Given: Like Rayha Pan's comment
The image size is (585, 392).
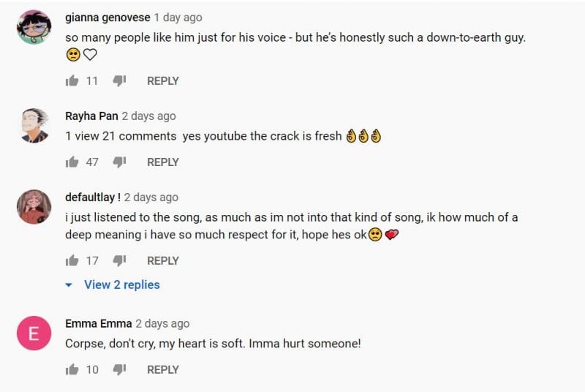Looking at the screenshot, I should click(x=72, y=162).
